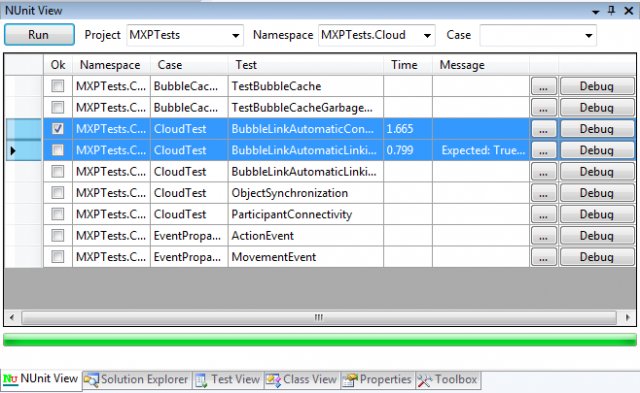Select the MovementEvent test cell

tap(306, 257)
